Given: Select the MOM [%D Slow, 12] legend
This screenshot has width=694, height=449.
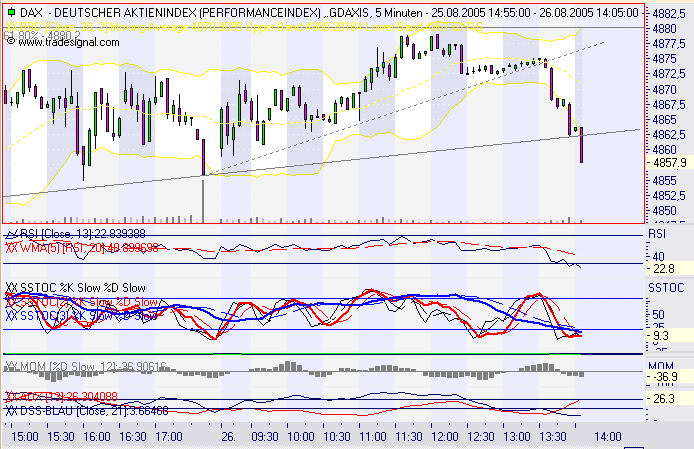Looking at the screenshot, I should coord(85,367).
